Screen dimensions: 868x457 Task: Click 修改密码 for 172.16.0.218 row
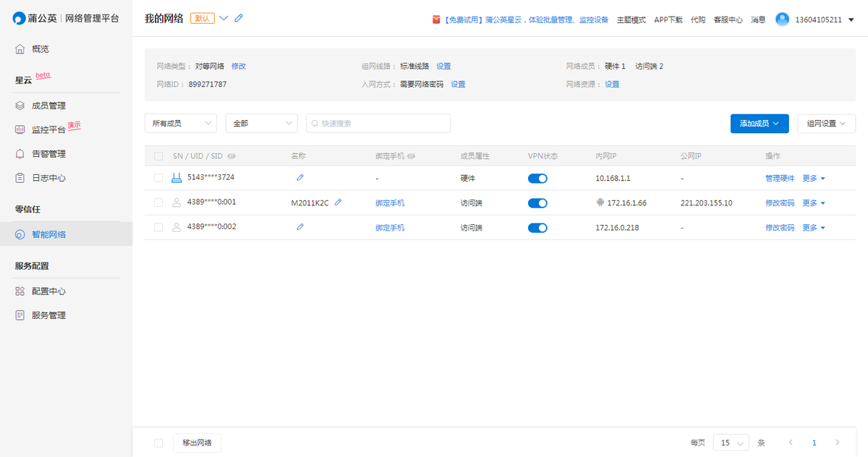(x=780, y=228)
